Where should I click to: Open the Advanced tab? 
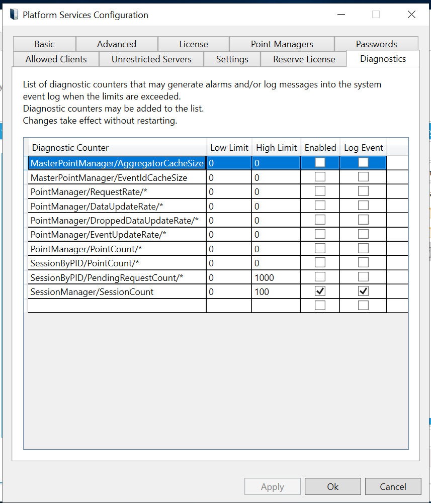point(117,44)
